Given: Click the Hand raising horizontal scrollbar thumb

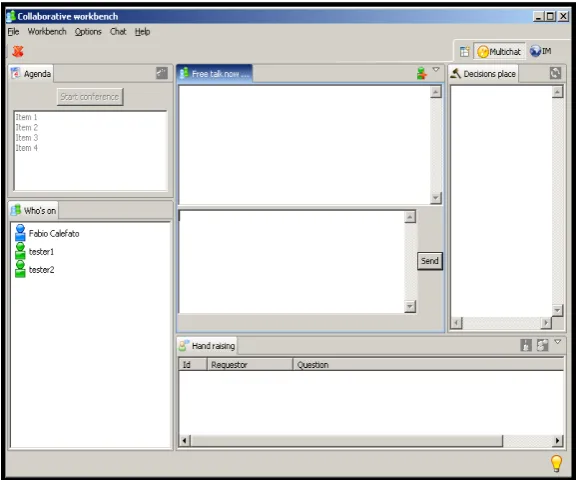Looking at the screenshot, I should (x=346, y=440).
